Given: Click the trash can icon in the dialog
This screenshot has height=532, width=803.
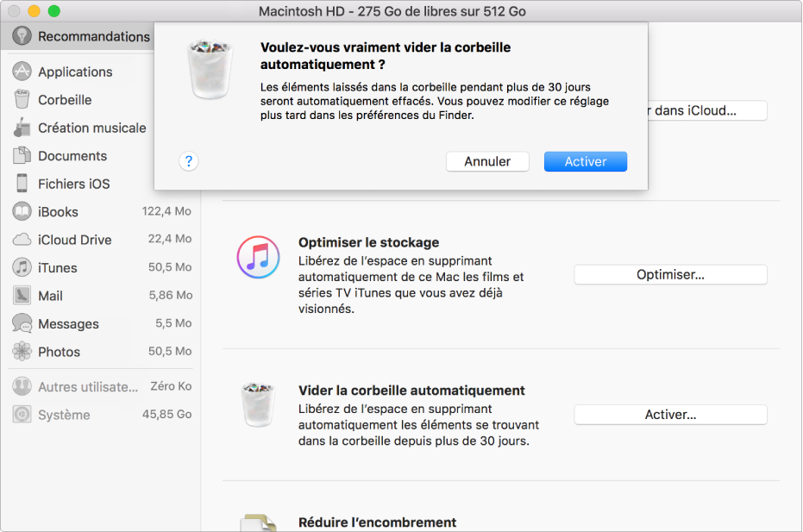Looking at the screenshot, I should pyautogui.click(x=210, y=70).
